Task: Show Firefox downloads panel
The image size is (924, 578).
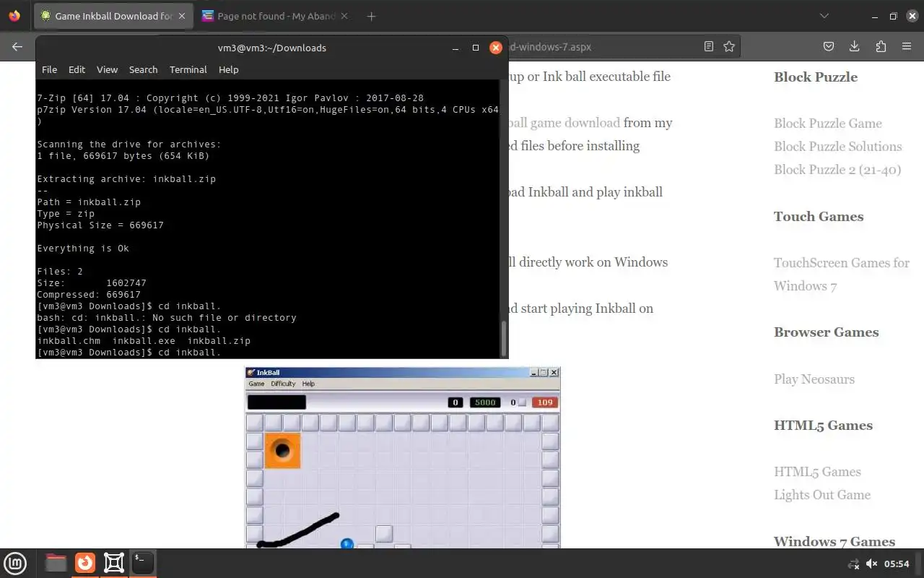Action: (x=855, y=46)
